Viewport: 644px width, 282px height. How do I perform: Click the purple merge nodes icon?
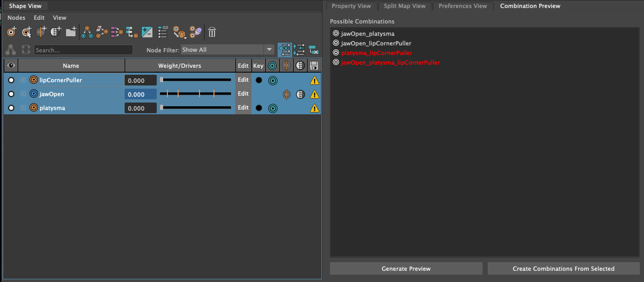[x=117, y=32]
